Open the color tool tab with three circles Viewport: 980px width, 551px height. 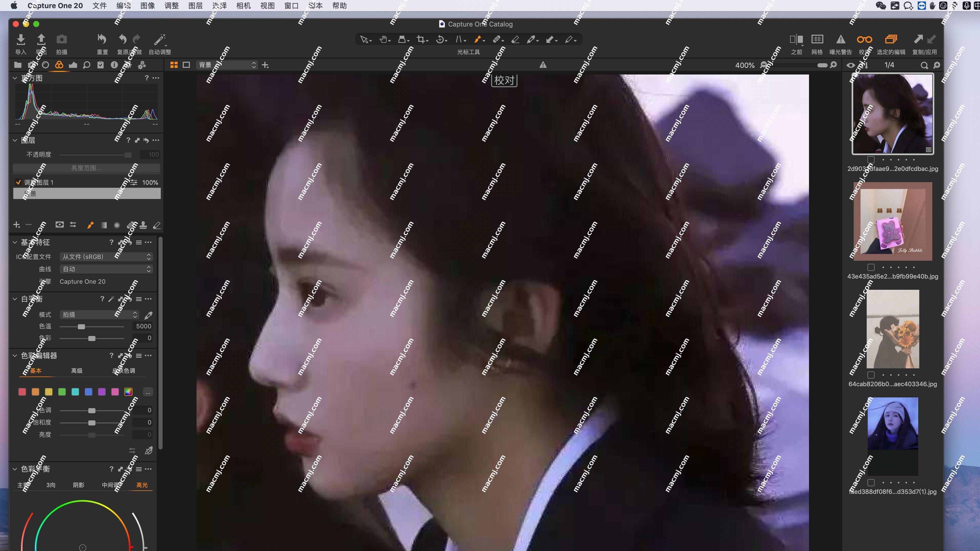pos(59,65)
